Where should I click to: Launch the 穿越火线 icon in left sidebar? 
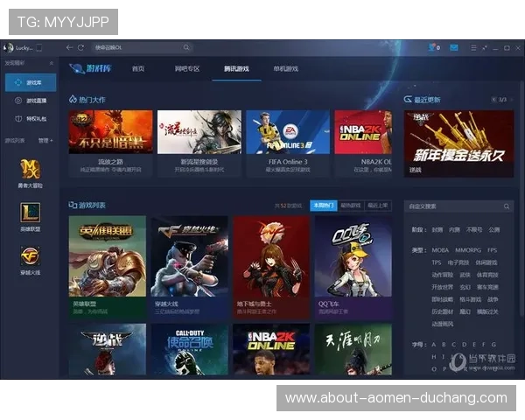coord(31,255)
